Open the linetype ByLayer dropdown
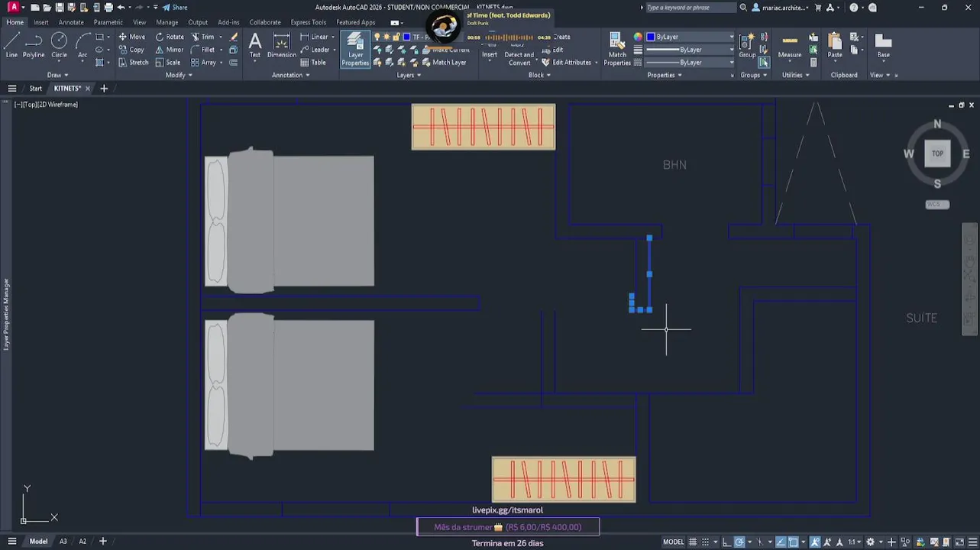This screenshot has width=980, height=550. (x=690, y=63)
